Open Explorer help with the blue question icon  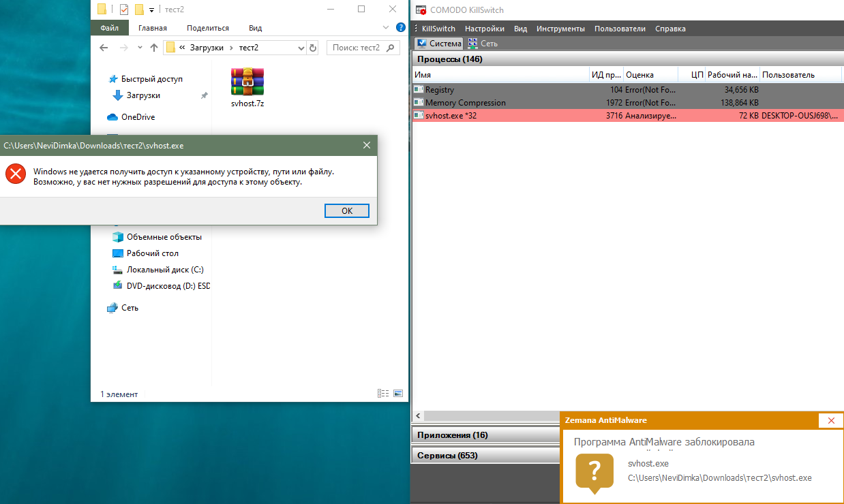[401, 28]
